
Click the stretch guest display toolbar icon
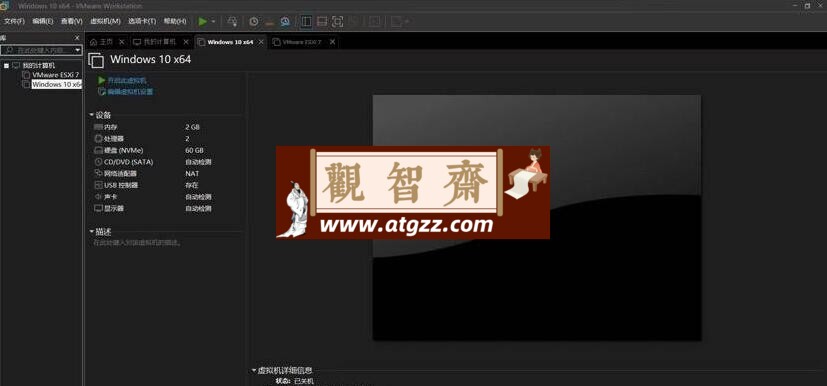coord(397,22)
